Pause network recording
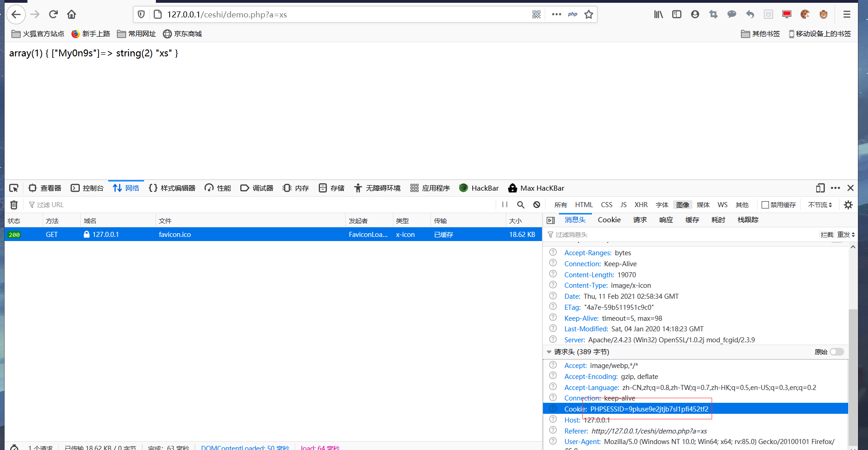Image resolution: width=868 pixels, height=450 pixels. (x=505, y=205)
